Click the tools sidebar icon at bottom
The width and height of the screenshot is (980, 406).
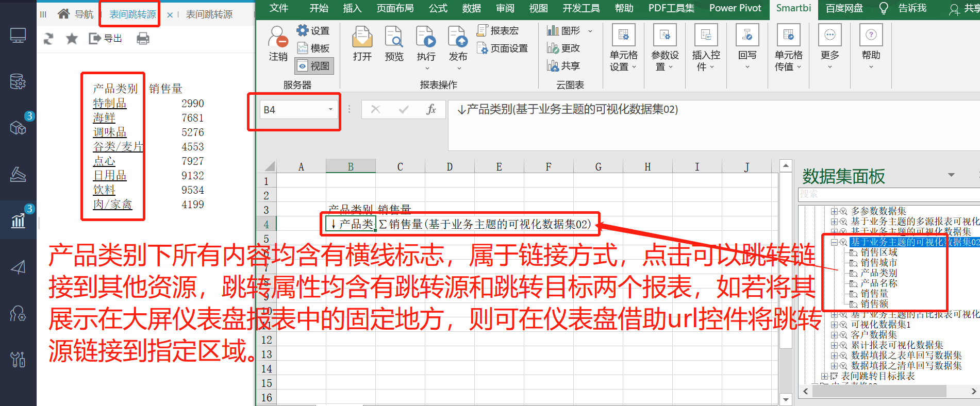click(x=18, y=359)
